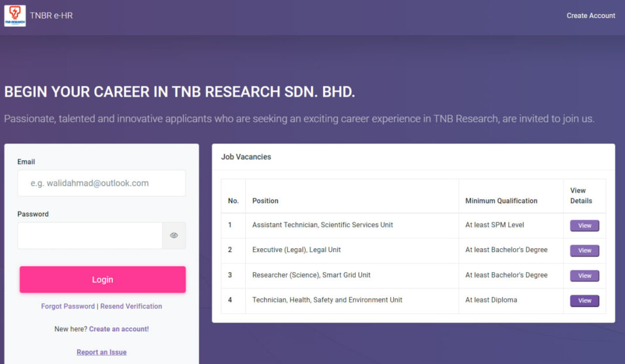Screen dimensions: 625x364
Task: Follow the 'Create an account!' link
Action: click(119, 329)
